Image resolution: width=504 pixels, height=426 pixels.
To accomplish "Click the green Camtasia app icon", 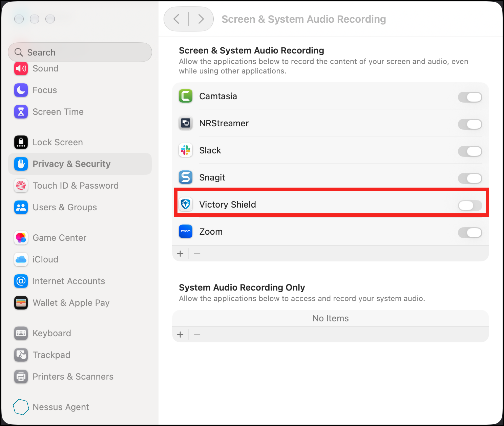I will tap(186, 96).
